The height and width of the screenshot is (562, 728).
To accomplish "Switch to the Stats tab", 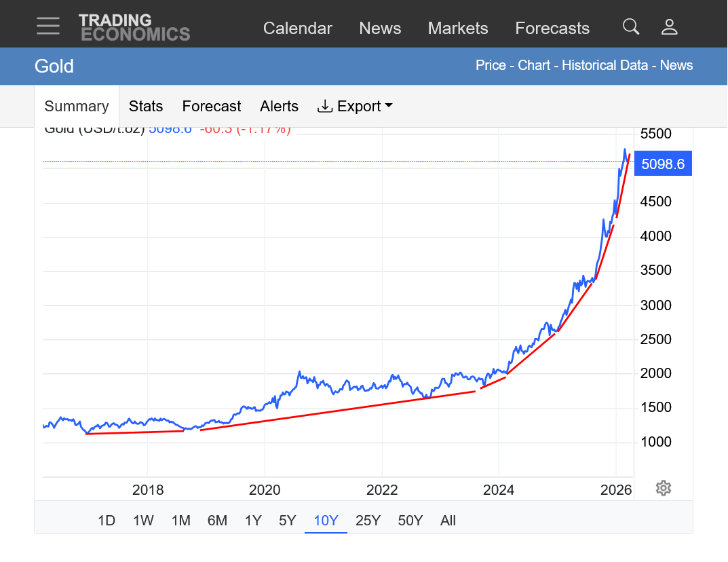I will pos(146,106).
